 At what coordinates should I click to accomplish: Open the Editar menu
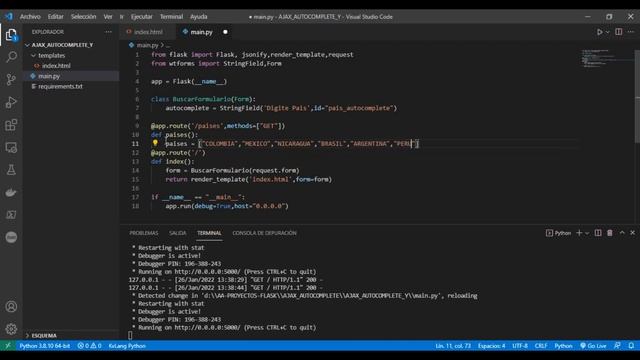[x=56, y=17]
